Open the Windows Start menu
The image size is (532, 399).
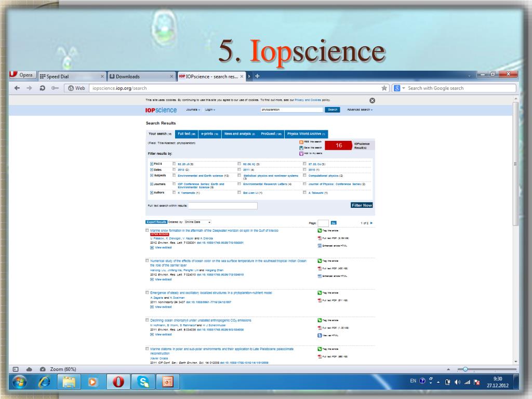[20, 382]
